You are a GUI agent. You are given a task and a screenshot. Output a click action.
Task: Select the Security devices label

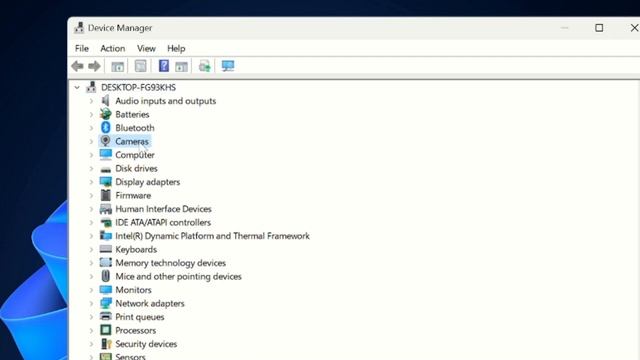click(x=146, y=344)
